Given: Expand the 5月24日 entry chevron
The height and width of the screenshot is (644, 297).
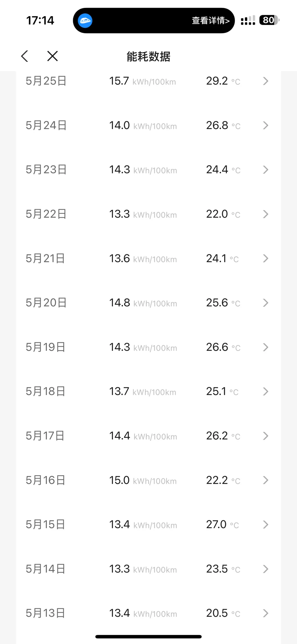Looking at the screenshot, I should [266, 125].
